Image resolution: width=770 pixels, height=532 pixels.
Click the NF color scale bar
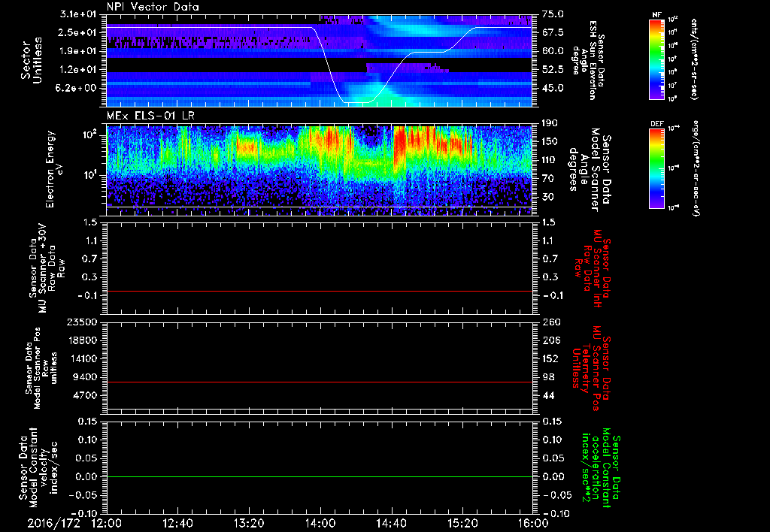pos(655,60)
